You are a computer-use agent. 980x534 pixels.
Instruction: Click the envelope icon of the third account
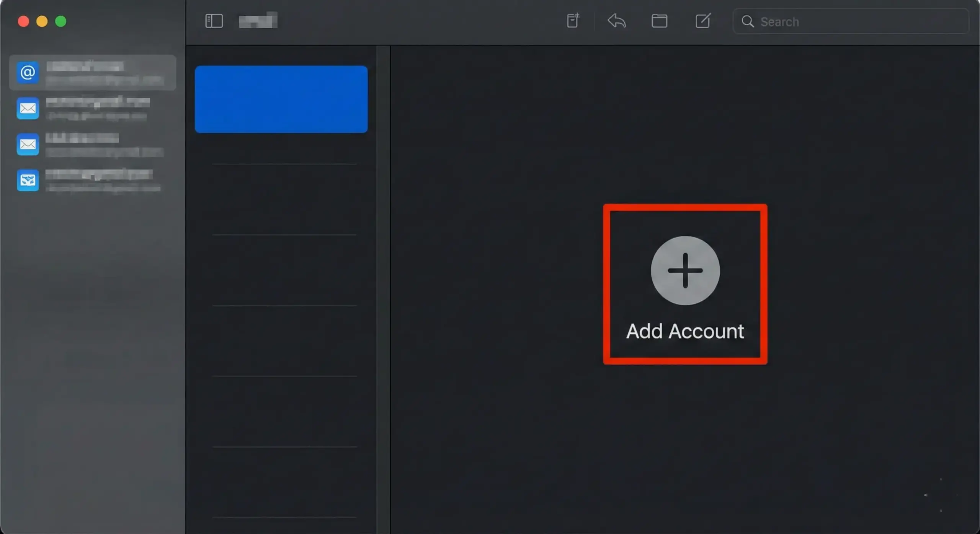coord(27,144)
